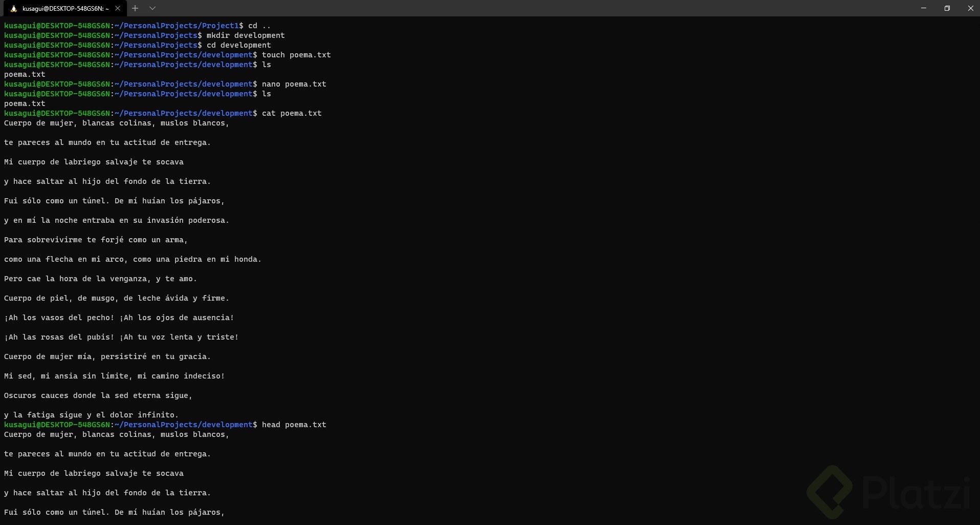Click line 'Cuerpo de mujer mía, persistiré'
This screenshot has width=980, height=525.
click(x=107, y=356)
